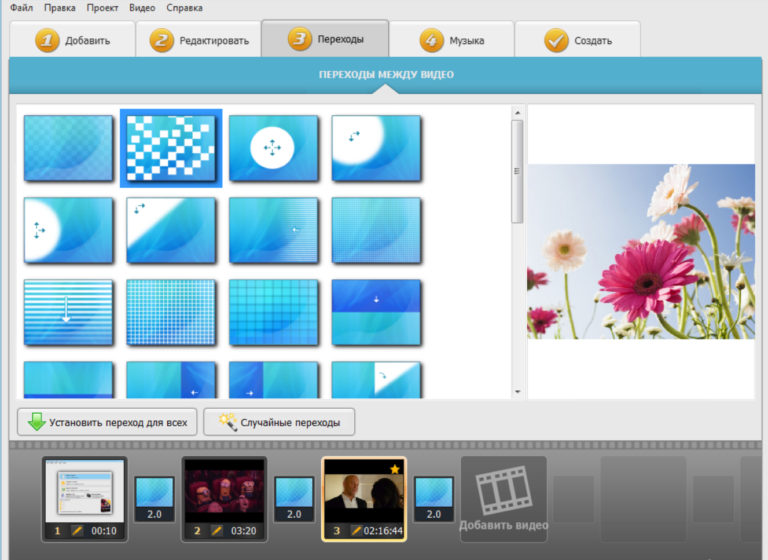Select the small white grid transition
The image size is (768, 560).
tap(171, 313)
